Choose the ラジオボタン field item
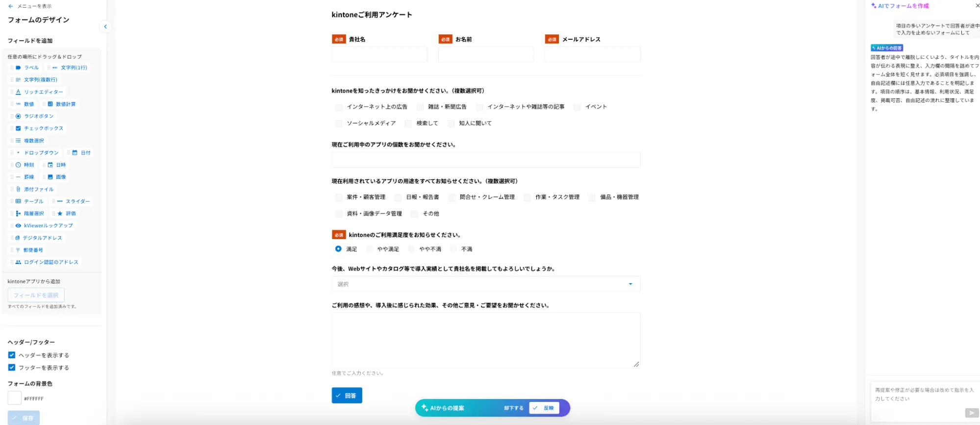This screenshot has width=980, height=425. click(32, 116)
